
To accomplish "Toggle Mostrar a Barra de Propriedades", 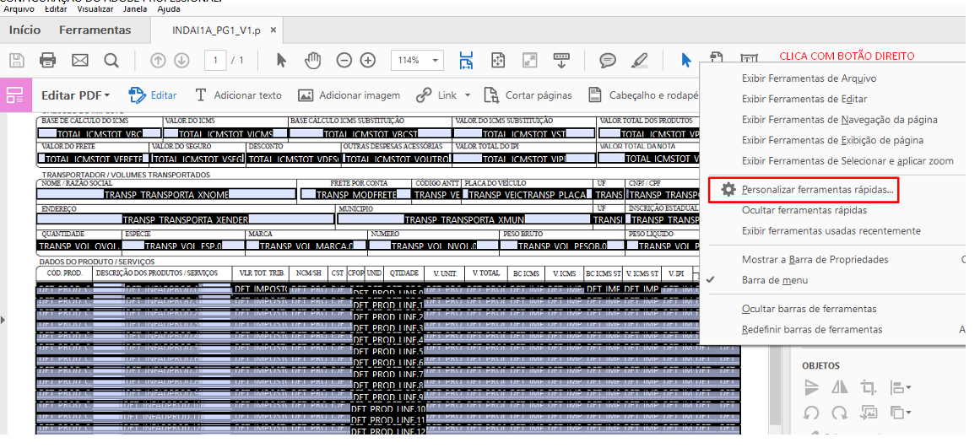I will [815, 260].
